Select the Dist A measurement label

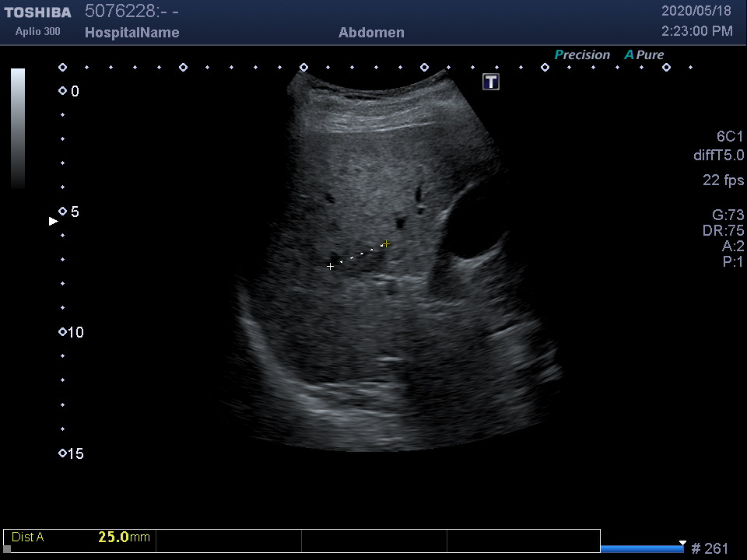(x=28, y=537)
